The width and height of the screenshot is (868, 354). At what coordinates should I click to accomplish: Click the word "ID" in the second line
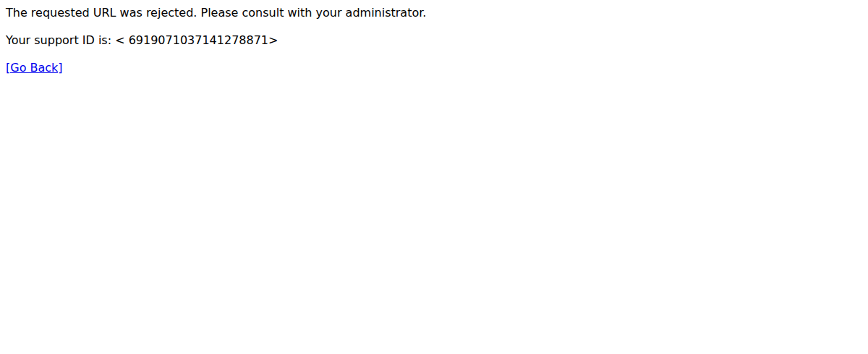(90, 41)
